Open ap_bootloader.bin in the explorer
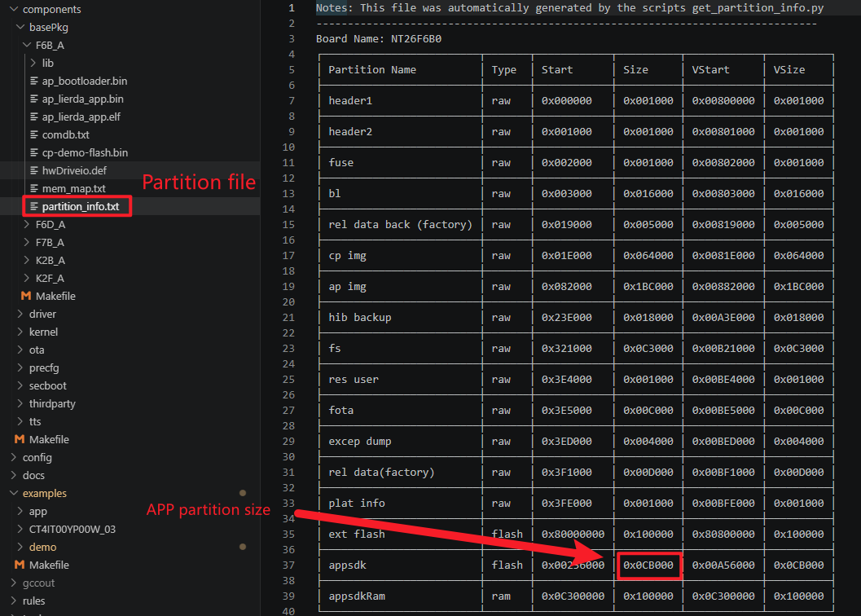 tap(85, 81)
